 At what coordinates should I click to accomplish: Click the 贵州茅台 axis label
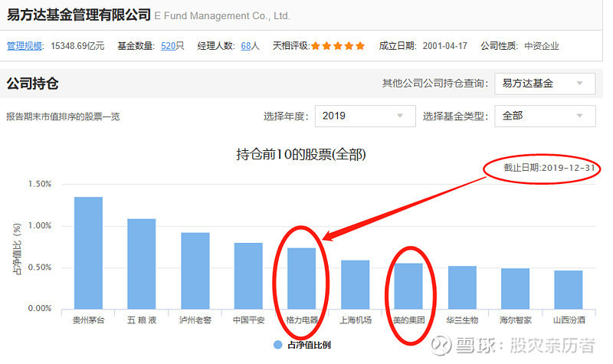[88, 320]
